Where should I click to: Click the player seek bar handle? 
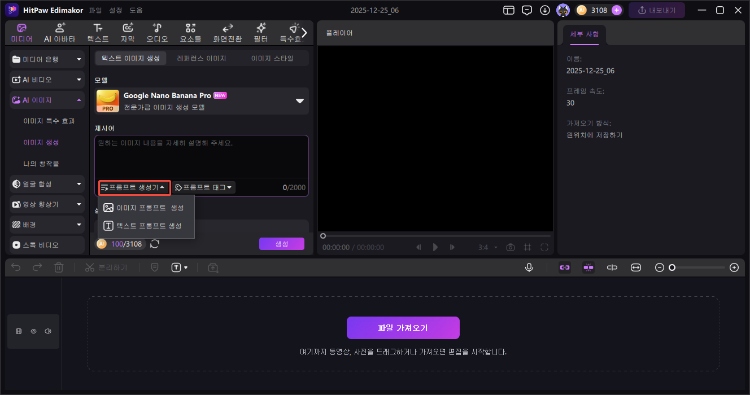[323, 236]
